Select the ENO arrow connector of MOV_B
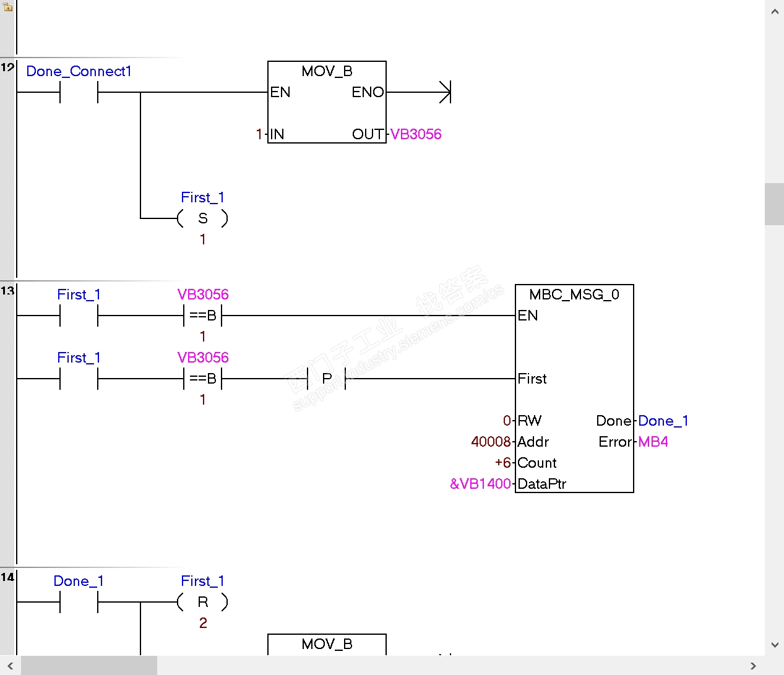This screenshot has width=784, height=675. (445, 92)
